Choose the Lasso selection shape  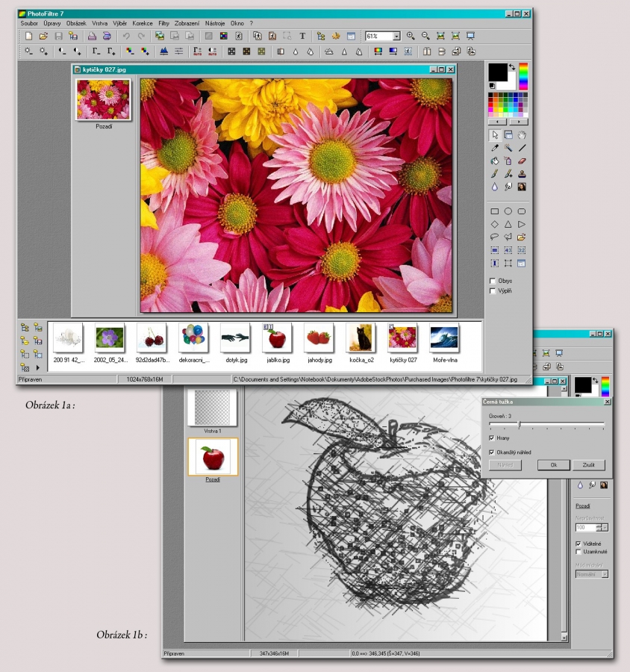tap(494, 237)
